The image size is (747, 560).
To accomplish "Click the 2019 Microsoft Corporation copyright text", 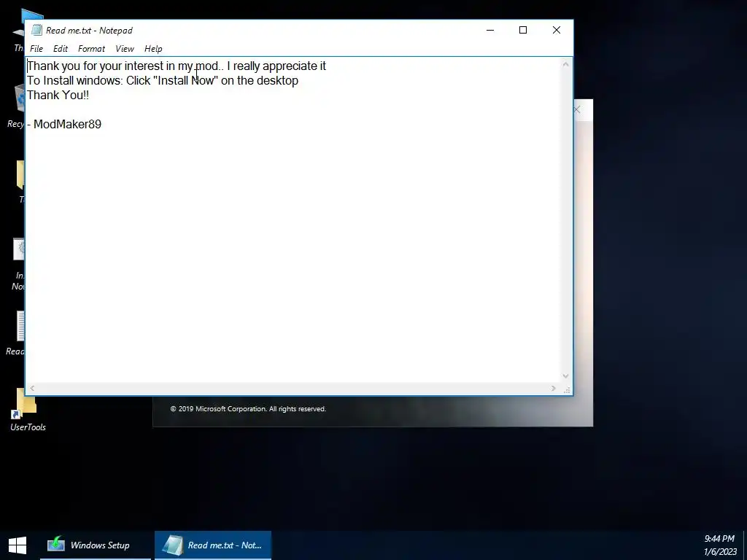I will [248, 409].
